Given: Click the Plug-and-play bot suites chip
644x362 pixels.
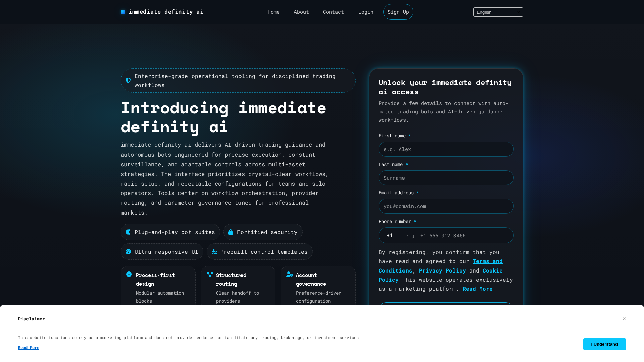Looking at the screenshot, I should point(170,232).
